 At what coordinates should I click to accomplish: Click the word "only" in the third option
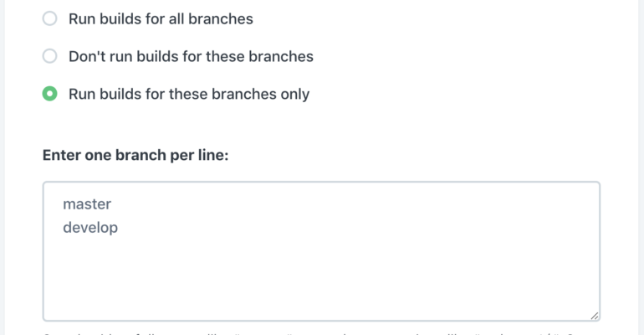(295, 95)
